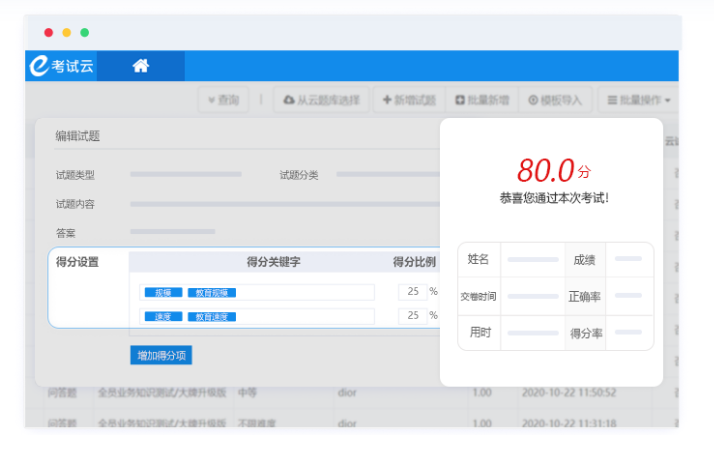Select 模板导入 import button
Screen dimensions: 714x461
(x=553, y=100)
